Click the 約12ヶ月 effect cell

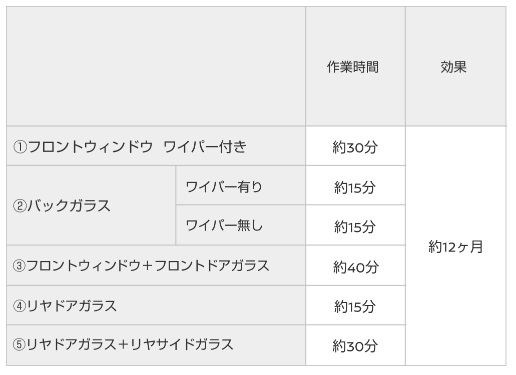point(456,246)
